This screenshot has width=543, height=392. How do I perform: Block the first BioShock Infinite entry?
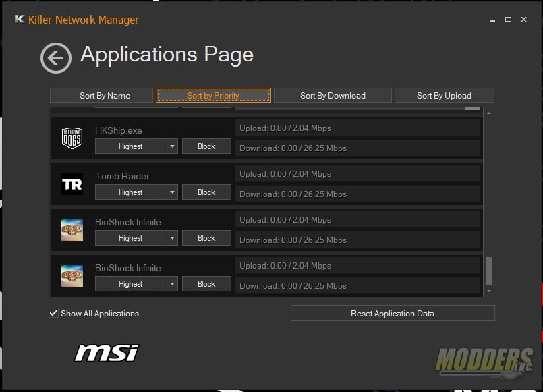pyautogui.click(x=206, y=238)
